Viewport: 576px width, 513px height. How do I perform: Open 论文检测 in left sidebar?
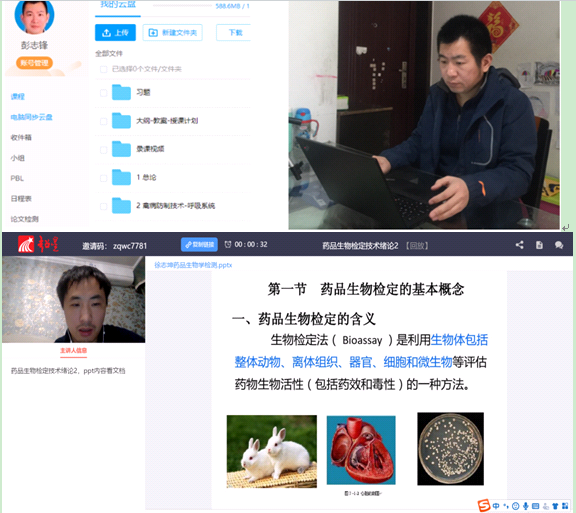click(24, 219)
